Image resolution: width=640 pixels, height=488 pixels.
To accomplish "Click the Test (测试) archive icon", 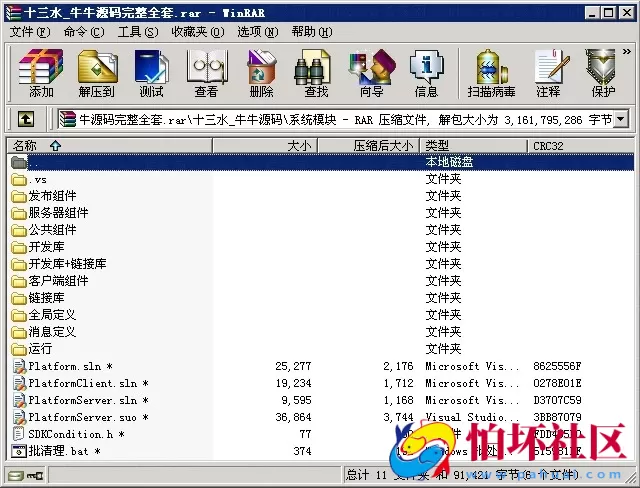I will click(151, 73).
